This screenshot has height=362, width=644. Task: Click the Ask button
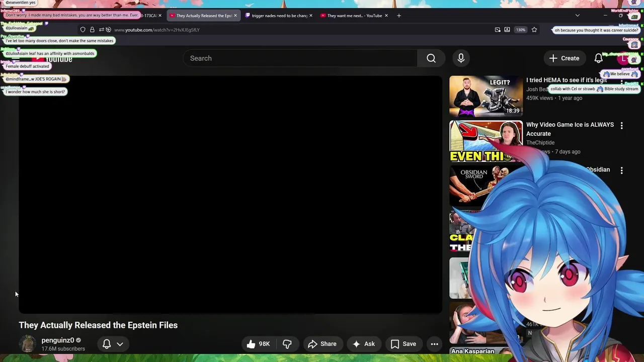[x=364, y=344]
